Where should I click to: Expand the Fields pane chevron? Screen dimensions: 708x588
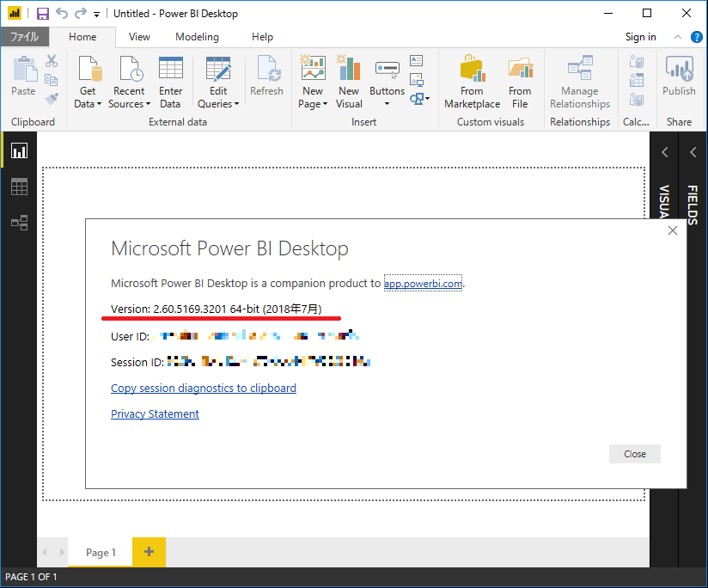click(x=693, y=152)
